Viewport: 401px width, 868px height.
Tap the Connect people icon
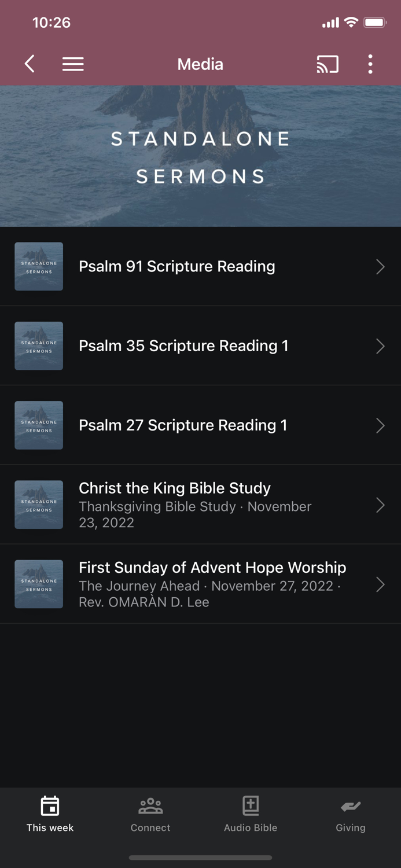[x=150, y=804]
